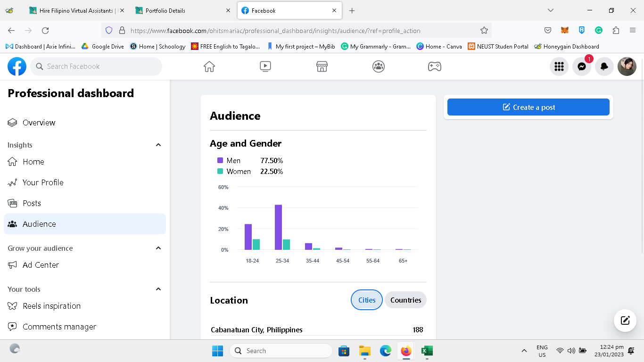Open Ad Center link in sidebar
This screenshot has width=644, height=362.
click(41, 265)
